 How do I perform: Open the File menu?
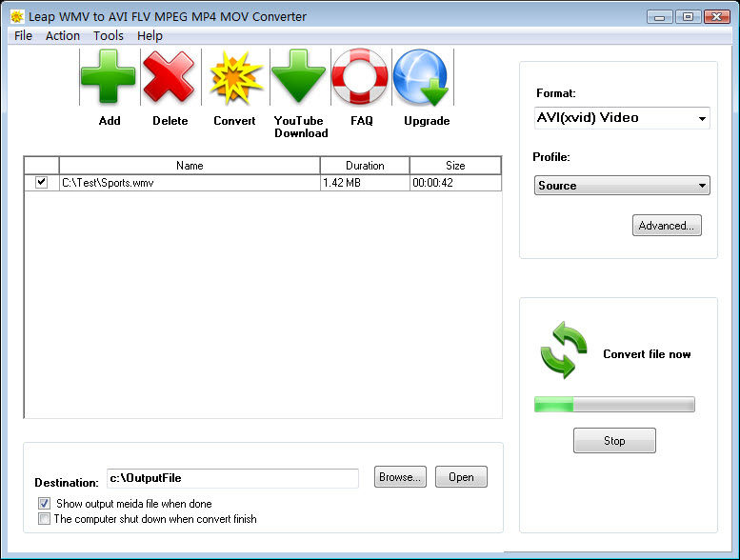click(x=23, y=36)
